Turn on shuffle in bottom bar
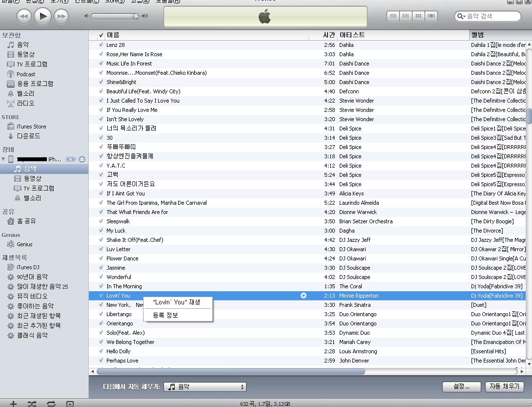Screen dimensions: 532x407 click(x=32, y=404)
